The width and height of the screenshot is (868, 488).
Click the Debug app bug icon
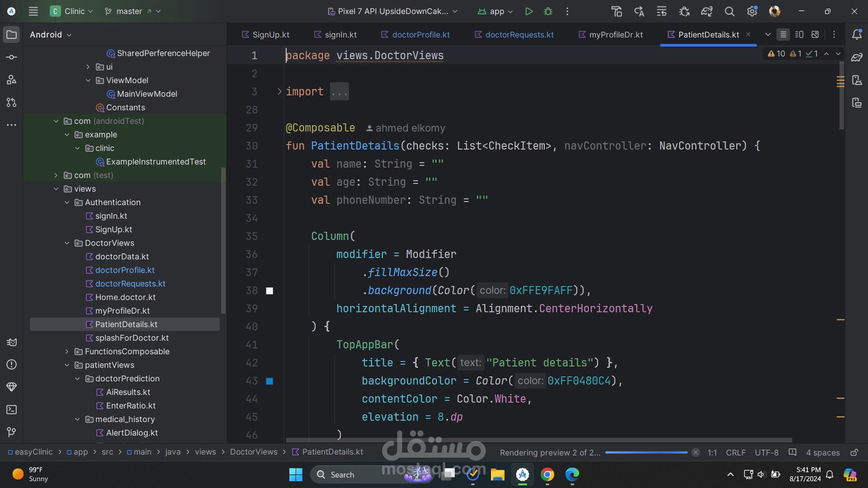click(548, 11)
